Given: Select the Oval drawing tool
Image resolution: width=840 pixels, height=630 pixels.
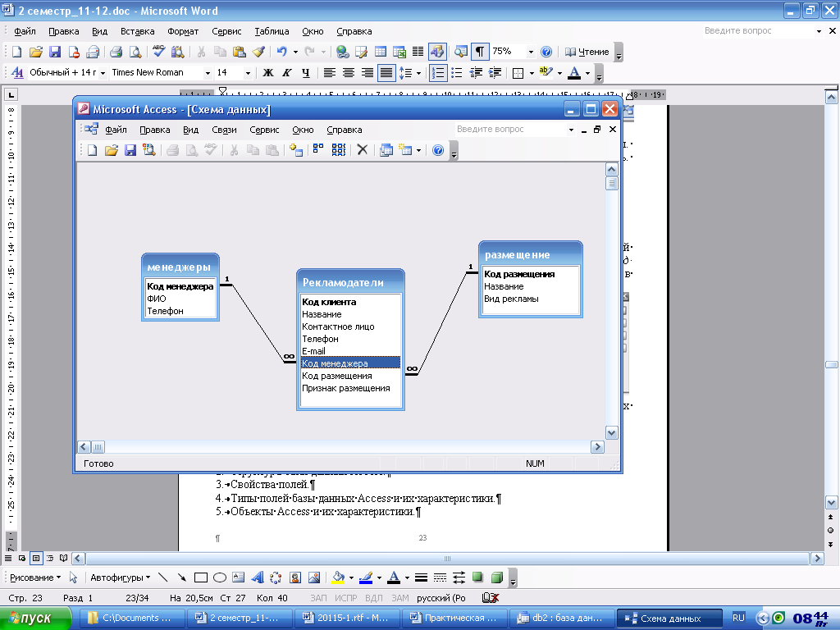Looking at the screenshot, I should point(220,577).
